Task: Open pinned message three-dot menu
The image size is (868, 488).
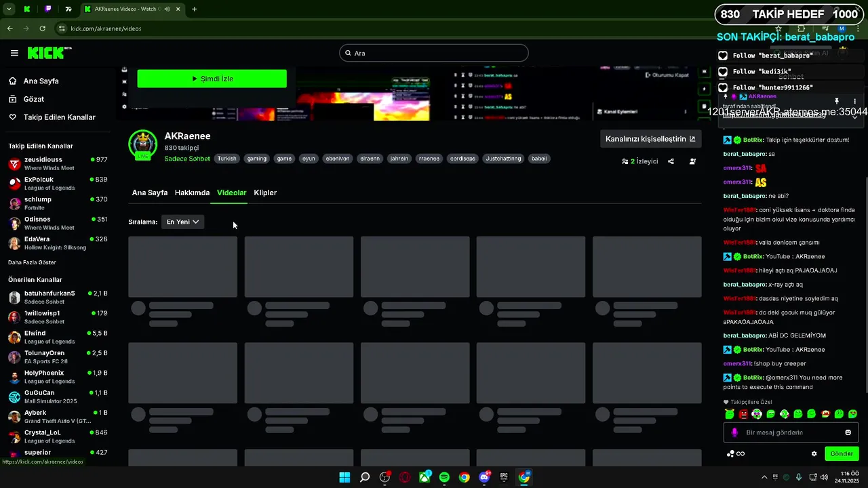Action: 854,101
